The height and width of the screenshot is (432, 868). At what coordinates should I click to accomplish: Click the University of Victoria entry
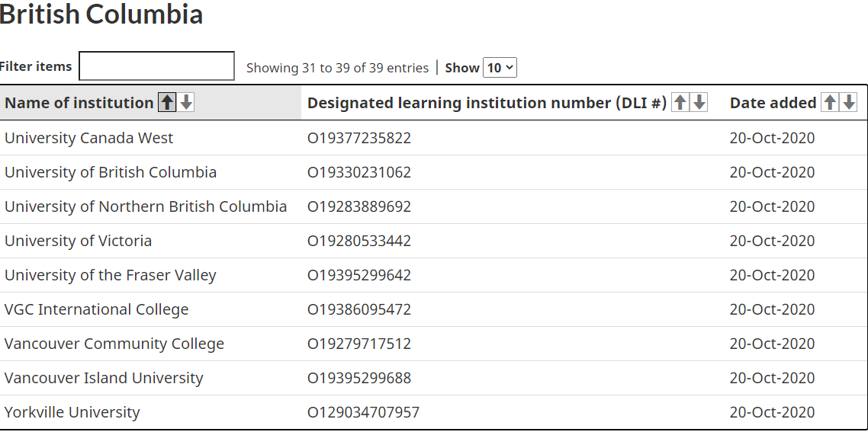78,241
